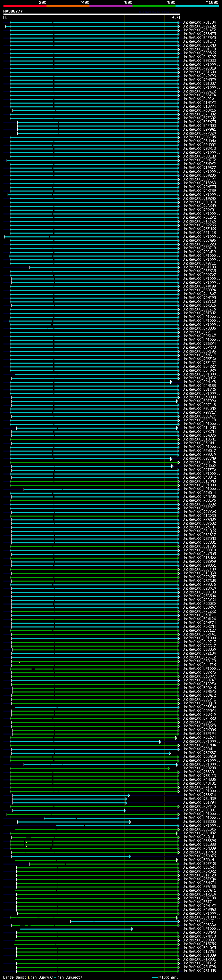The width and height of the screenshot is (222, 980).
Task: Select the UniRef100_C1N2V2 label
Action: [x=199, y=103]
